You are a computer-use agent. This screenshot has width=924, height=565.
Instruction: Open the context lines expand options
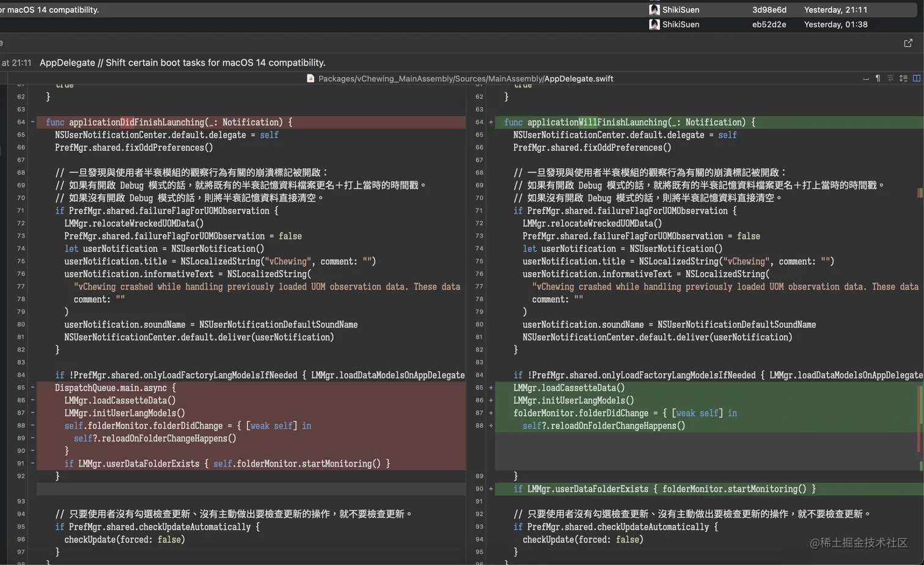click(903, 78)
